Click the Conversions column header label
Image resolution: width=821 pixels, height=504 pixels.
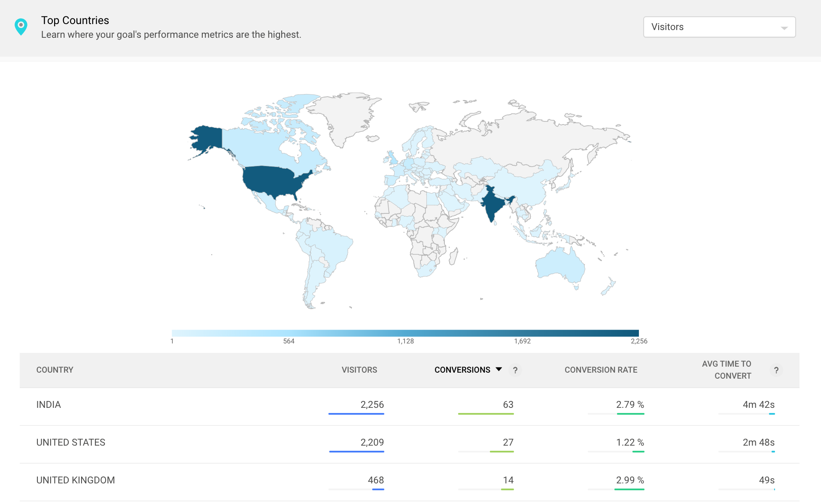click(x=462, y=370)
